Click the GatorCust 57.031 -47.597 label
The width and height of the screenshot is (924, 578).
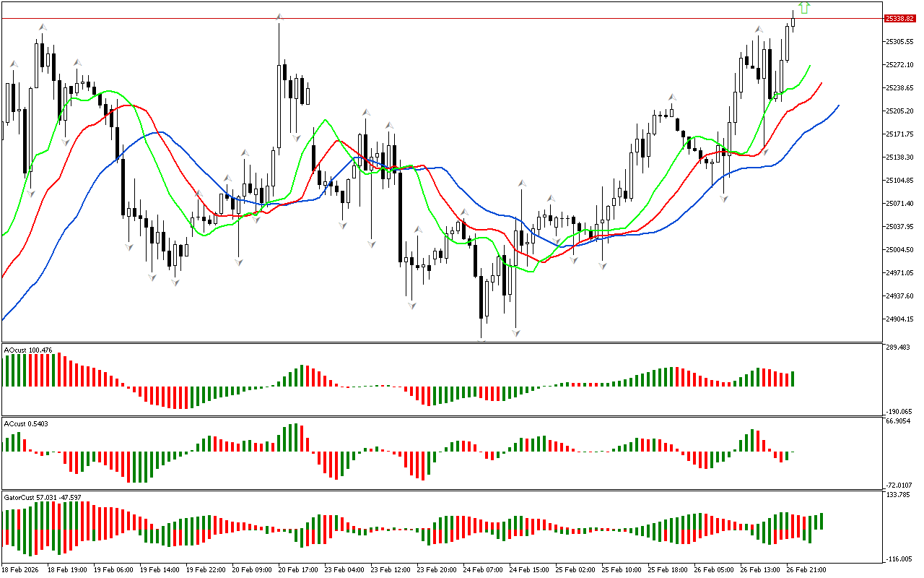click(x=43, y=497)
